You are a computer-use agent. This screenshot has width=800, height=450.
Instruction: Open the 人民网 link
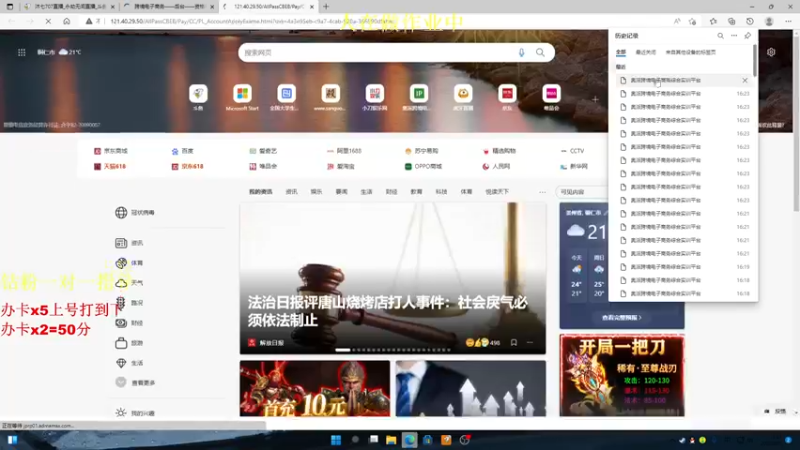tap(496, 166)
